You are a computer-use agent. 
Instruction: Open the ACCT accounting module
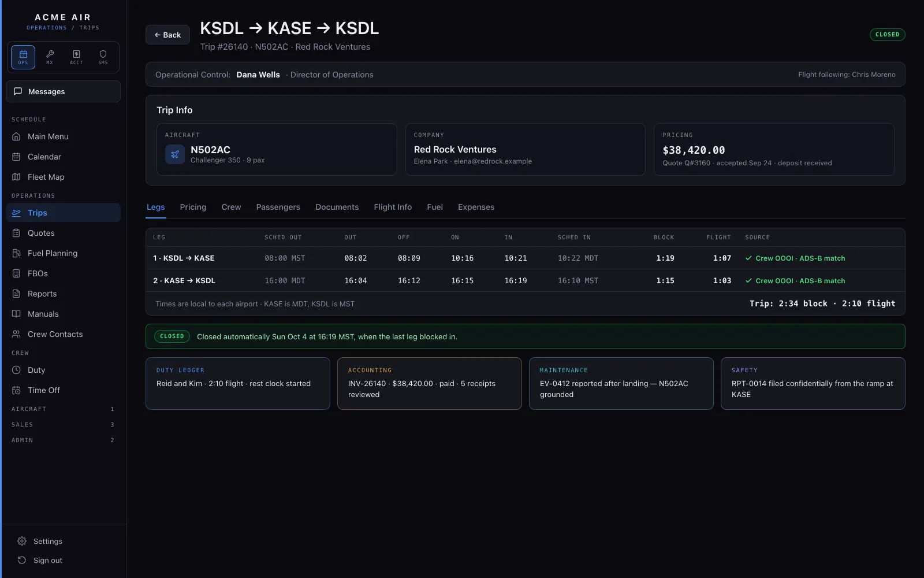point(76,57)
